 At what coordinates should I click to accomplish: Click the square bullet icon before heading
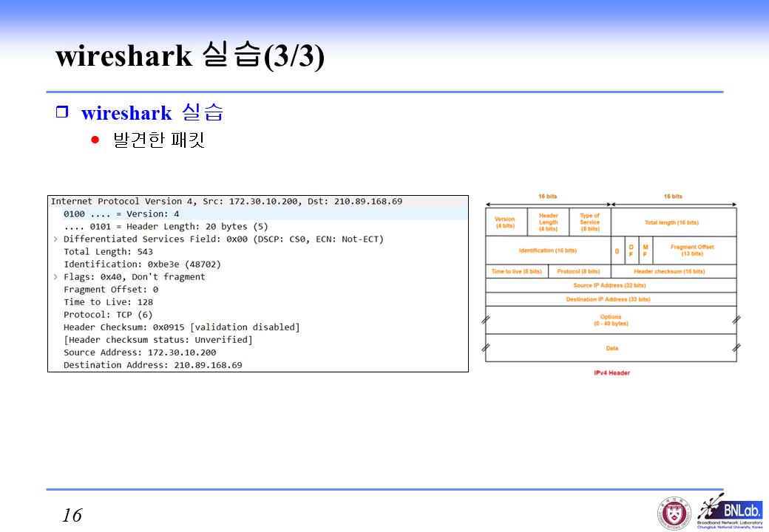coord(62,112)
